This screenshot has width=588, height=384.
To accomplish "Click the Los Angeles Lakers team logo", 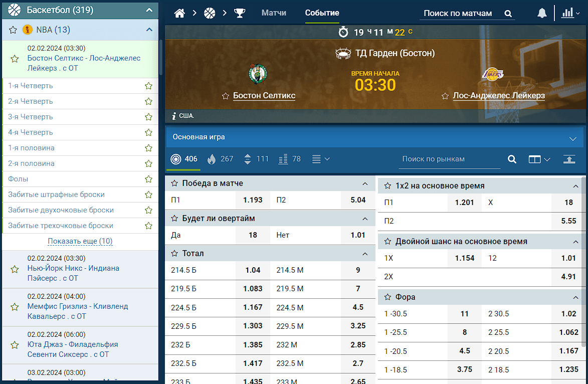I will [492, 74].
